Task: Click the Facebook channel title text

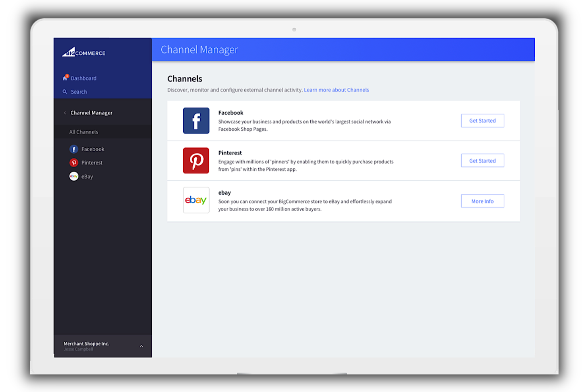Action: (230, 113)
